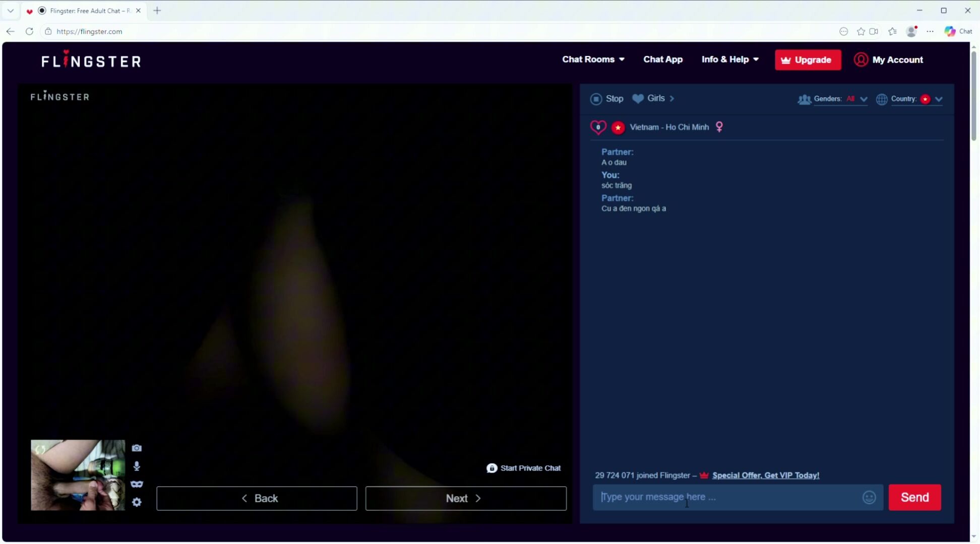This screenshot has height=544, width=980.
Task: Click the My Account user icon
Action: click(x=861, y=59)
